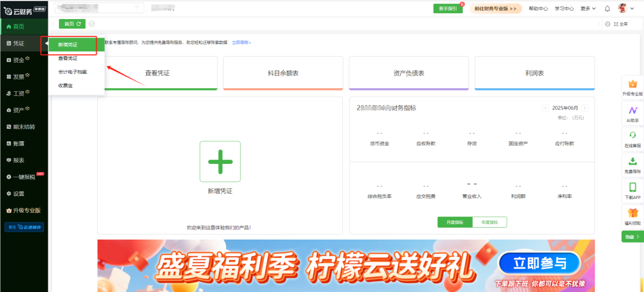This screenshot has height=292, width=644.
Task: Click 立即参与 on the banner
Action: (x=539, y=262)
